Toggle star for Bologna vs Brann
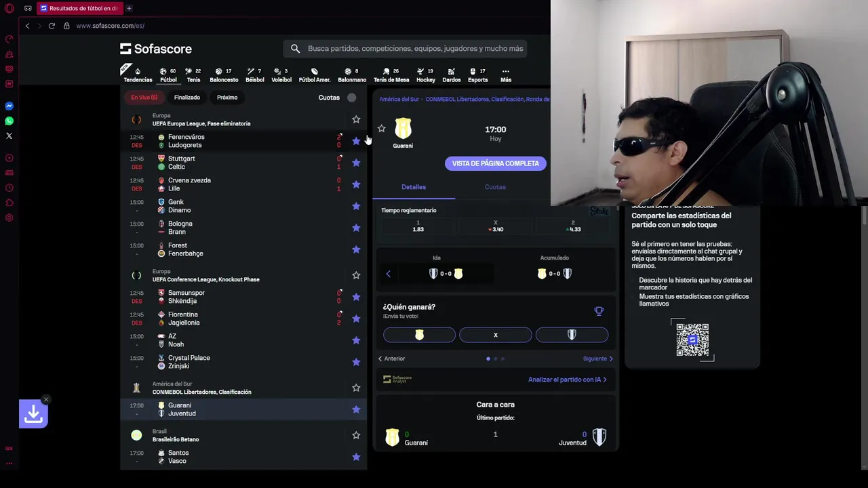Image resolution: width=868 pixels, height=488 pixels. pyautogui.click(x=356, y=228)
